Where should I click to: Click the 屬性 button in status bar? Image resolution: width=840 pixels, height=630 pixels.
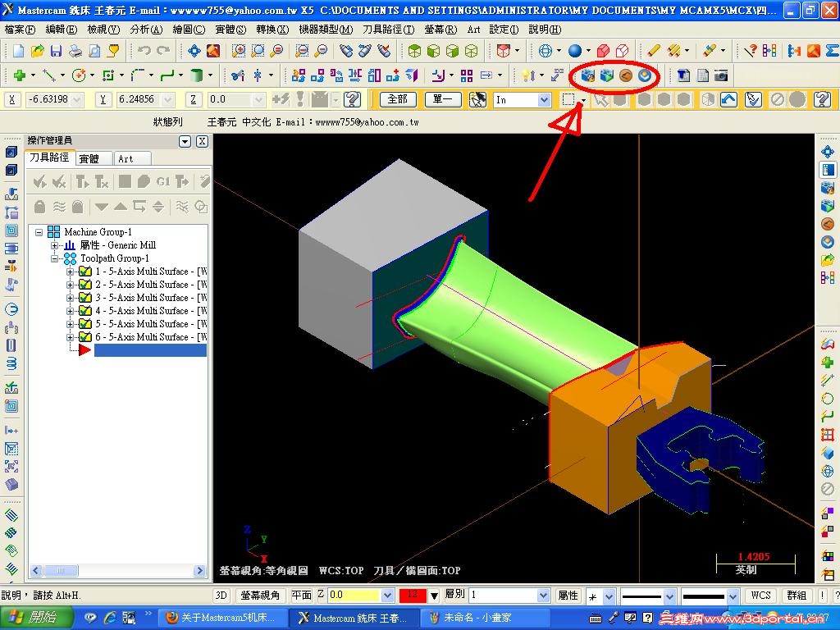pos(568,596)
